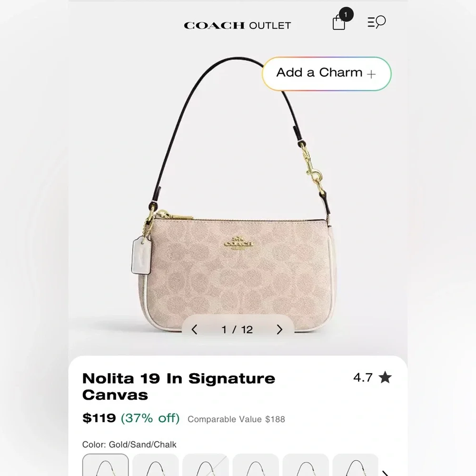
Task: Pick the fifth color swatch thumbnail
Action: pyautogui.click(x=306, y=465)
